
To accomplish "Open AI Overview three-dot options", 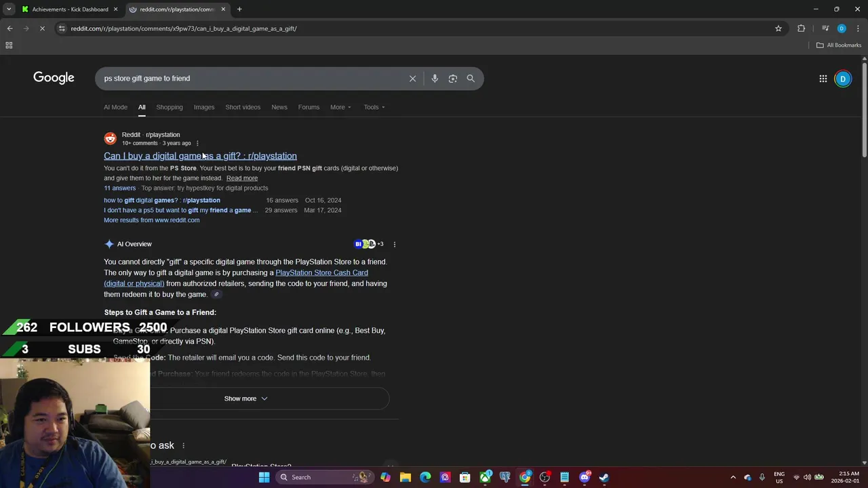I will [395, 244].
